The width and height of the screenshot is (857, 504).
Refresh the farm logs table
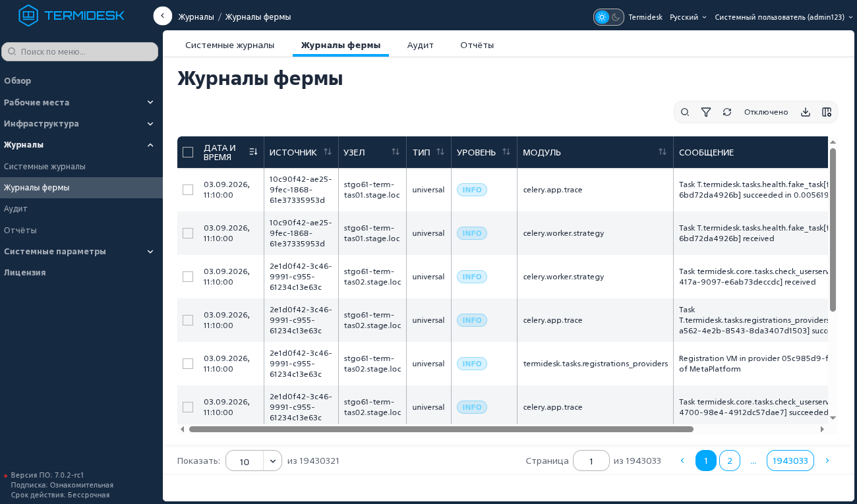point(727,112)
